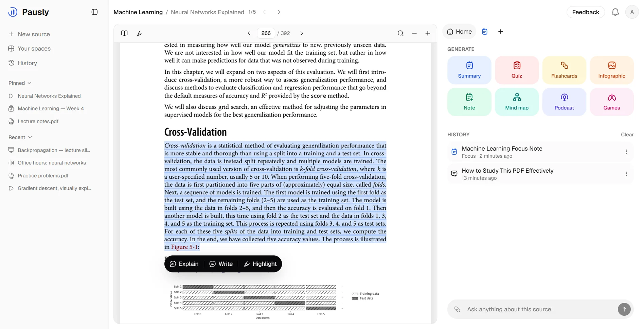Follow the Figure 5-1 link
Screen dimensions: 644x329
tap(184, 247)
